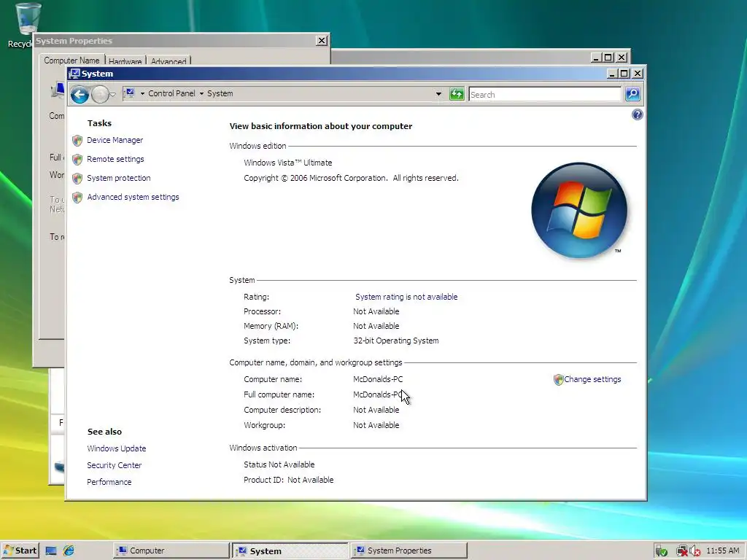The height and width of the screenshot is (560, 747).
Task: Click green shield security tray icon
Action: [661, 551]
